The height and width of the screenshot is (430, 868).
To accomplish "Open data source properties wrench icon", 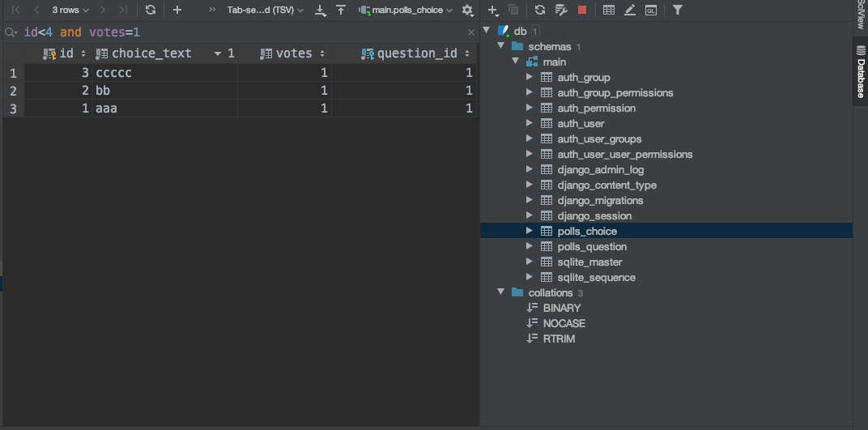I will (x=561, y=10).
